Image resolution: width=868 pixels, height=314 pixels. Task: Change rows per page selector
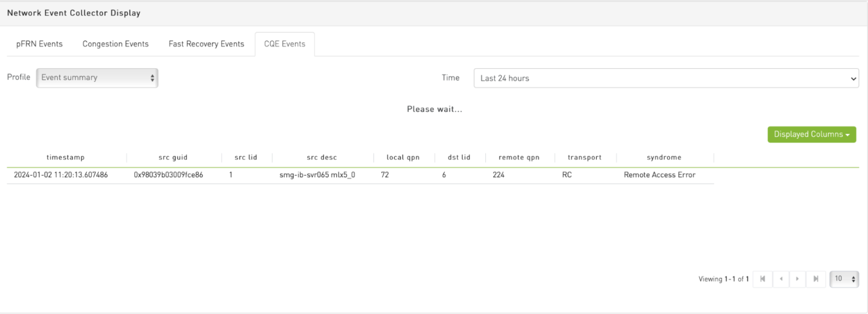(x=844, y=279)
